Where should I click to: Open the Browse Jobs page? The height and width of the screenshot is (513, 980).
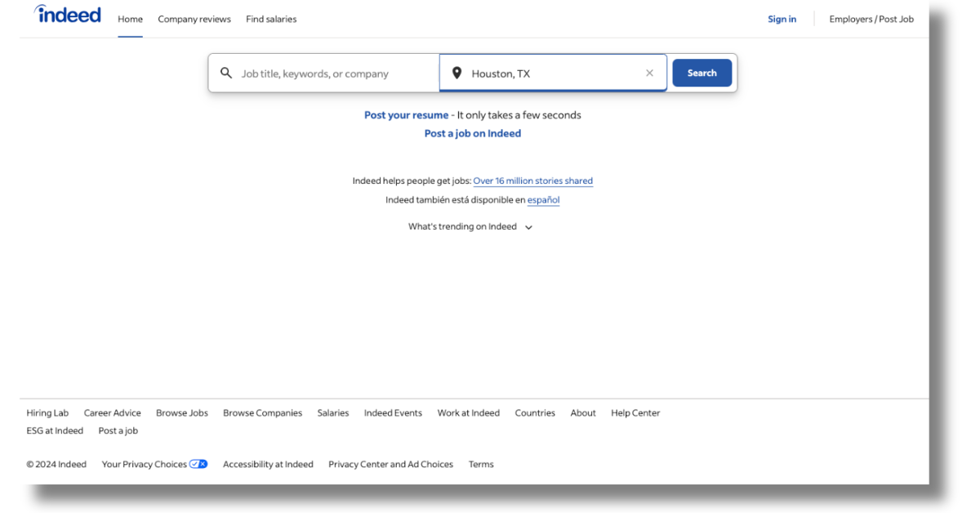click(x=182, y=413)
